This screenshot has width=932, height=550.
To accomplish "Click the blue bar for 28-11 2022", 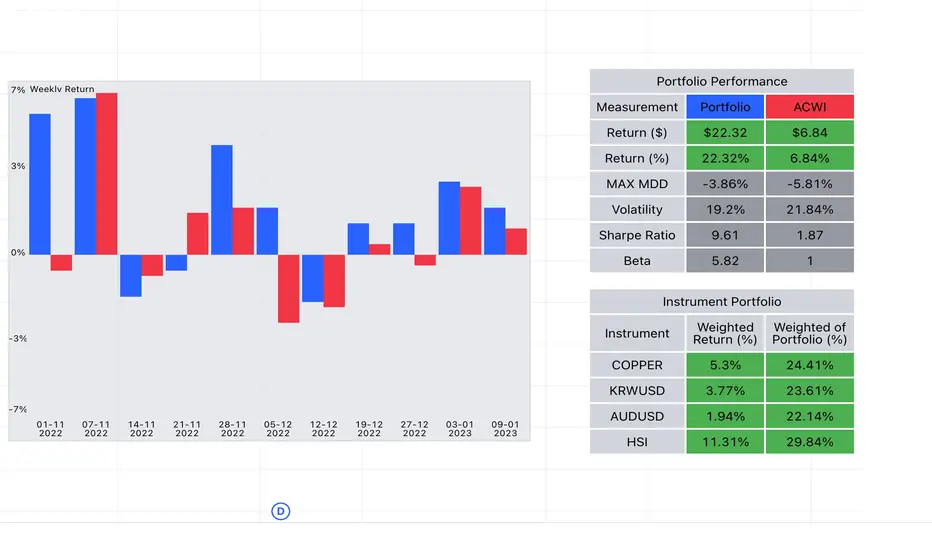I will coord(222,200).
